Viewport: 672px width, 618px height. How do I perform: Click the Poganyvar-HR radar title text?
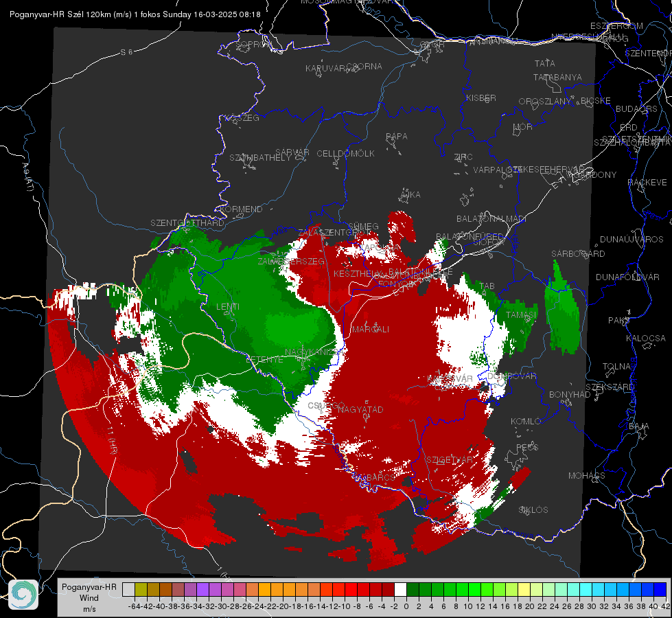click(135, 14)
